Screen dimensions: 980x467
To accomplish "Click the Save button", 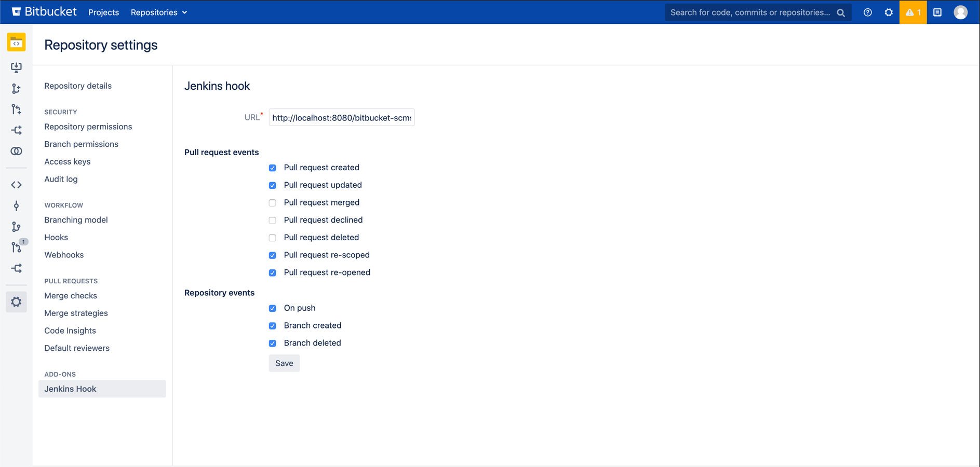I will pos(284,363).
